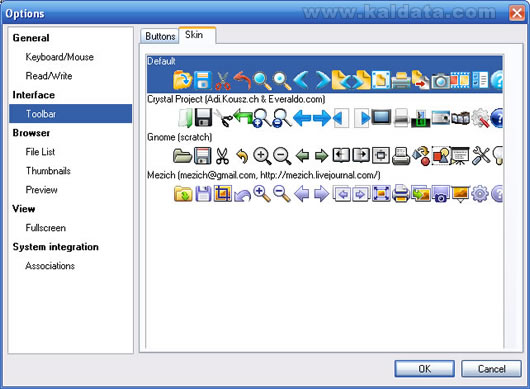Click the red undo arrow in Default skin

[242, 80]
